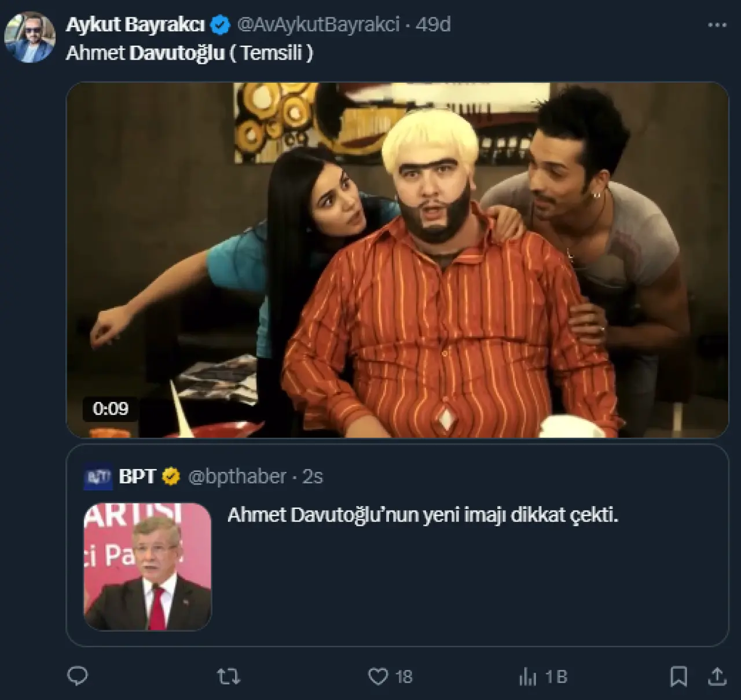
Task: Play the embedded video
Action: (x=397, y=260)
